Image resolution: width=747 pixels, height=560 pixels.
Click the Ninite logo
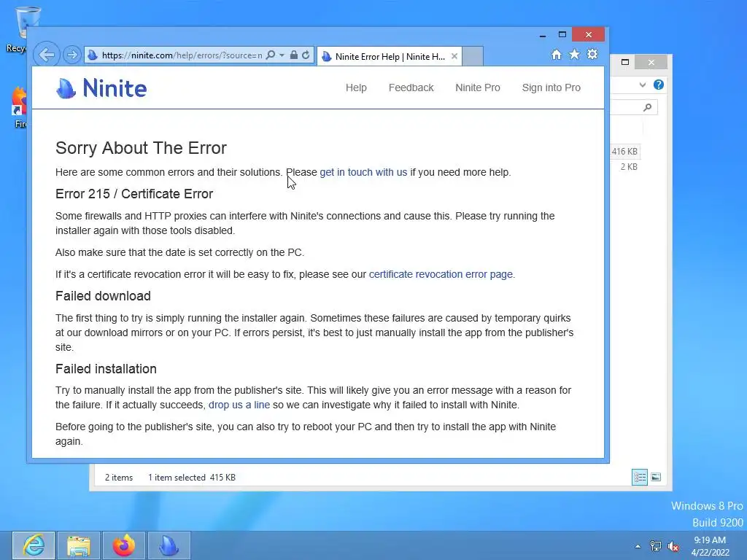(x=101, y=88)
